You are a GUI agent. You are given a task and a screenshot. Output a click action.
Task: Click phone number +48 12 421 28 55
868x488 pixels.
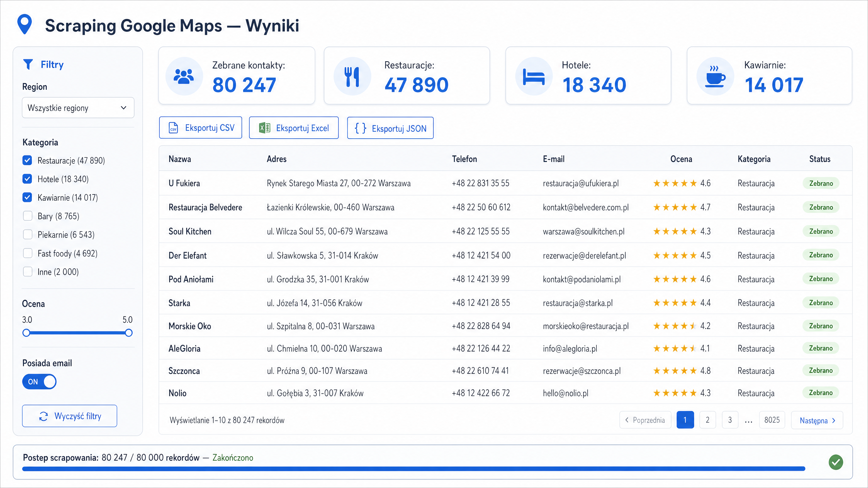[481, 303]
